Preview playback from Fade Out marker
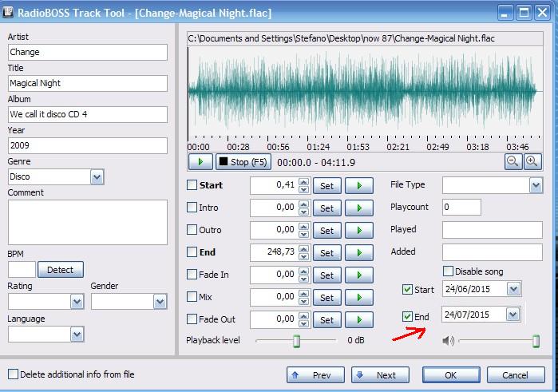Image resolution: width=558 pixels, height=392 pixels. [359, 319]
